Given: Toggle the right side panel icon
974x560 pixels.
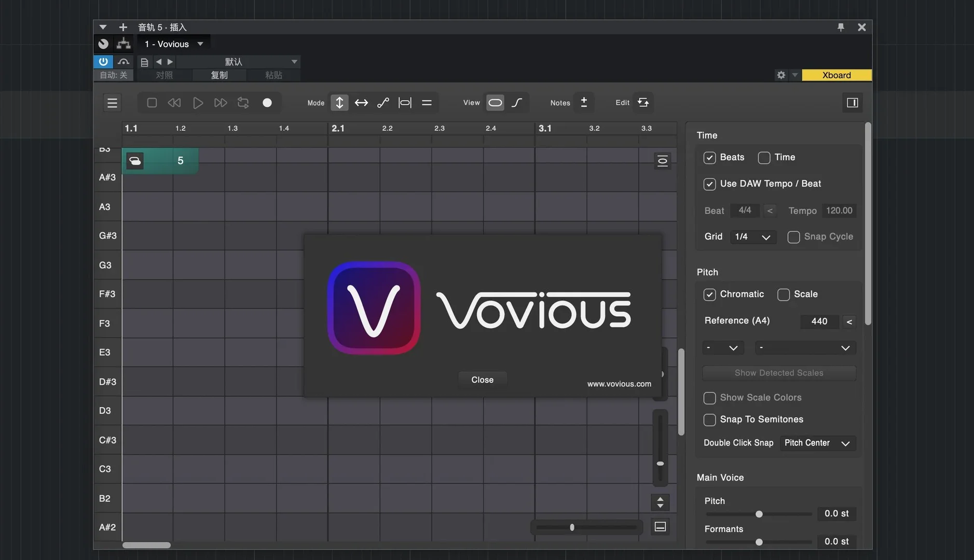Looking at the screenshot, I should click(852, 103).
